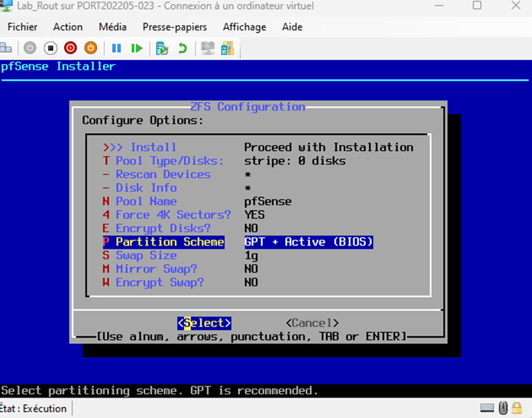532x418 pixels.
Task: Create a checkpoint using the toolbar icon
Action: click(x=162, y=48)
